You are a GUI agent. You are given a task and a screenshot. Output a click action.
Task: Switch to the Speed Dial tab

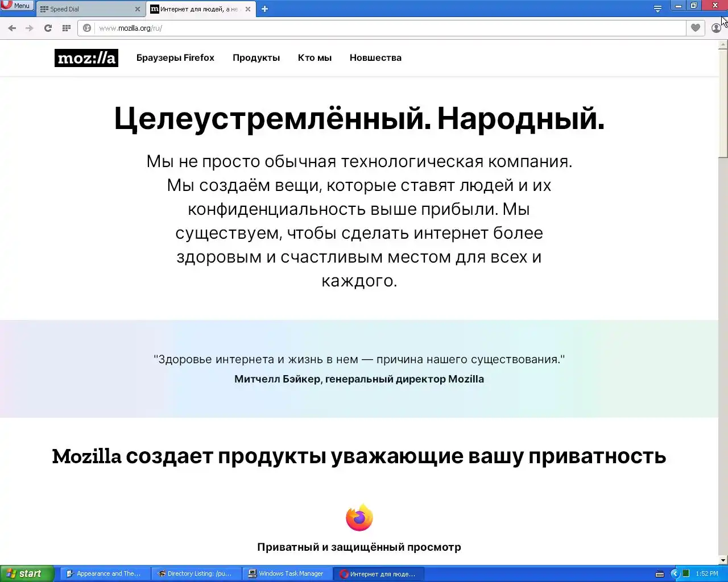coord(85,9)
